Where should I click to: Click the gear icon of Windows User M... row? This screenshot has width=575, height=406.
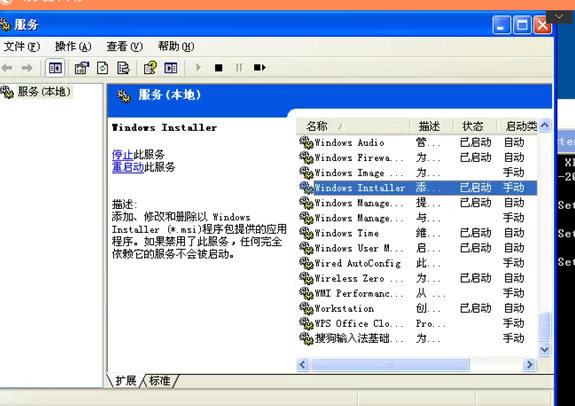tap(306, 248)
